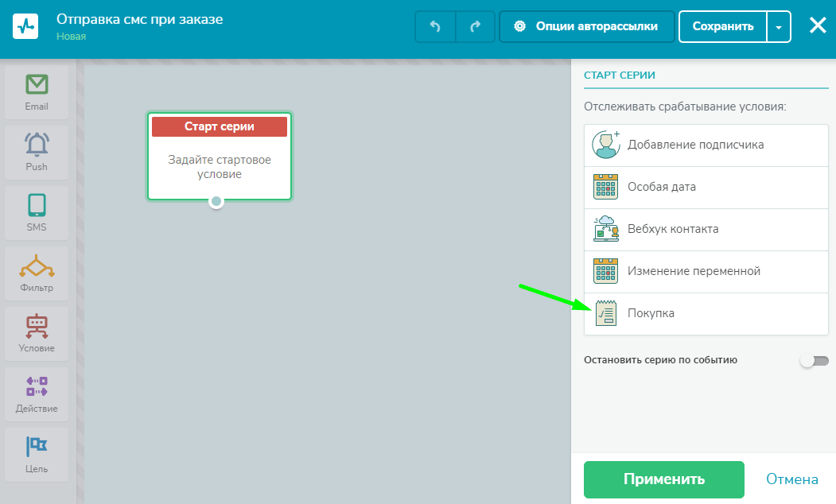Viewport: 836px width, 504px height.
Task: Choose Особая дата condition
Action: [x=706, y=187]
